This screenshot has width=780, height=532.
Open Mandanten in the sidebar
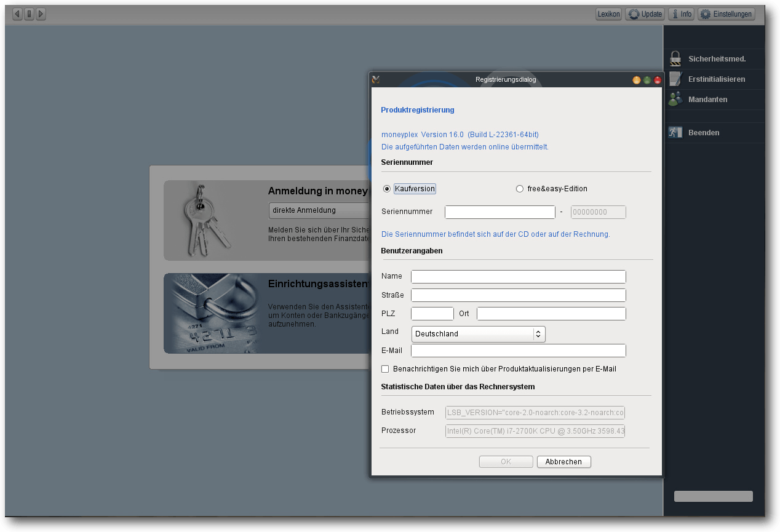(x=707, y=99)
